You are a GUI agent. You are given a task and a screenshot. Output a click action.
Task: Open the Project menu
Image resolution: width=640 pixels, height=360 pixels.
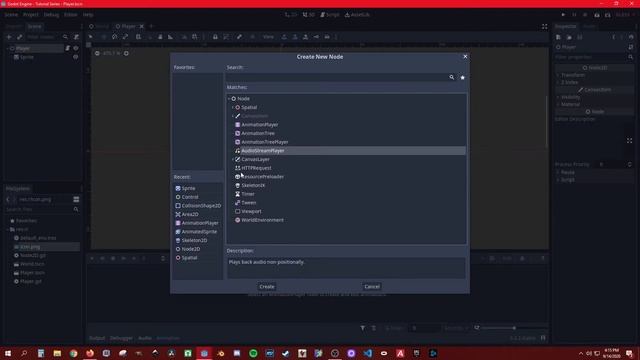31,15
